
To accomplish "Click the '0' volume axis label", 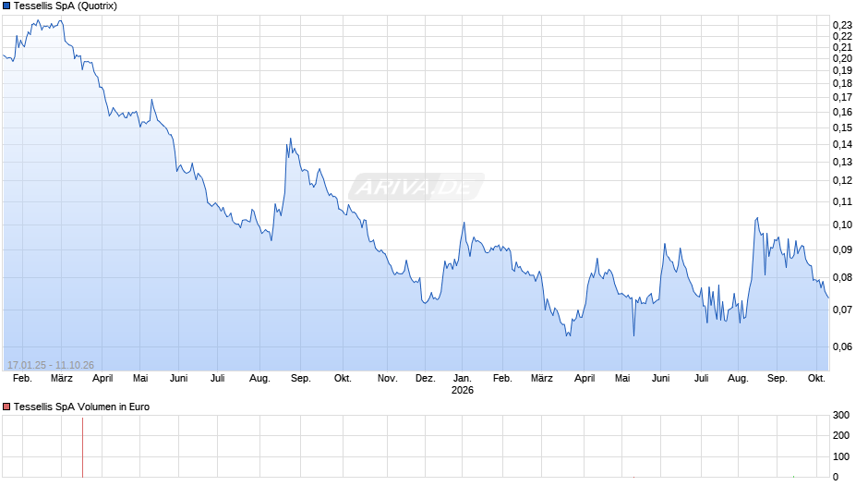I will [836, 477].
